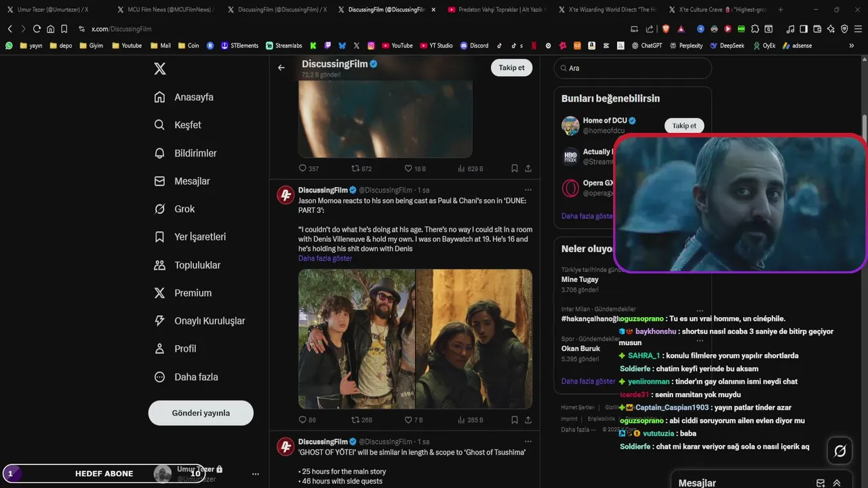The width and height of the screenshot is (868, 488).
Task: Click the Ara search field
Action: click(x=633, y=68)
